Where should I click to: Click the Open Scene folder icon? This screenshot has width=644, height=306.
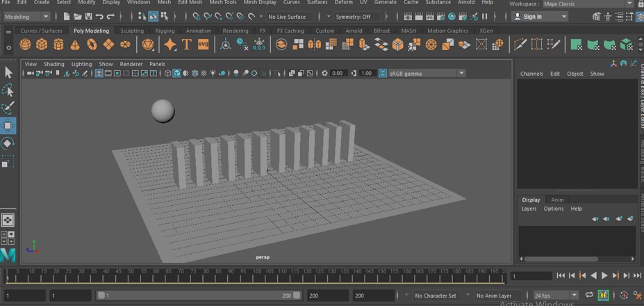[x=78, y=17]
